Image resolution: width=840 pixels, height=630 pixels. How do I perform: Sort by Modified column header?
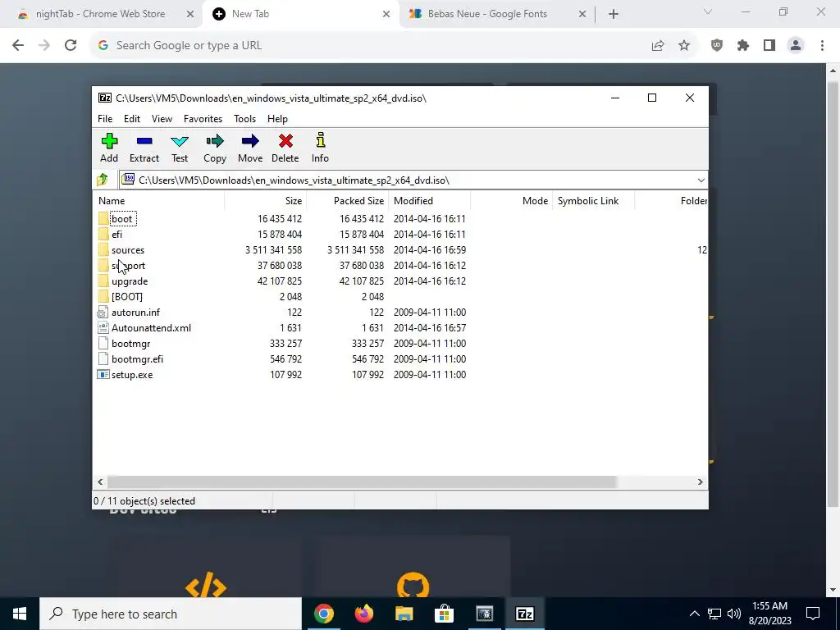429,201
